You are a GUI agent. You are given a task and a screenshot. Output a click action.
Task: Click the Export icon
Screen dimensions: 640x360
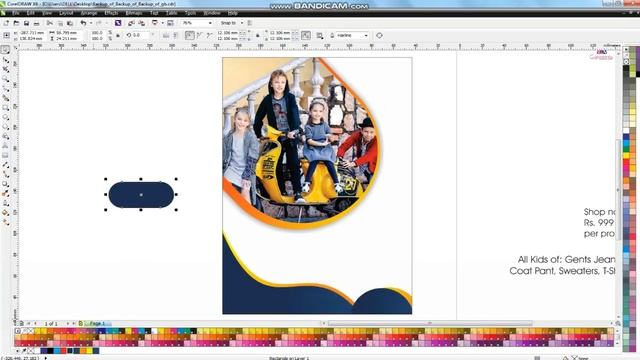pyautogui.click(x=142, y=23)
